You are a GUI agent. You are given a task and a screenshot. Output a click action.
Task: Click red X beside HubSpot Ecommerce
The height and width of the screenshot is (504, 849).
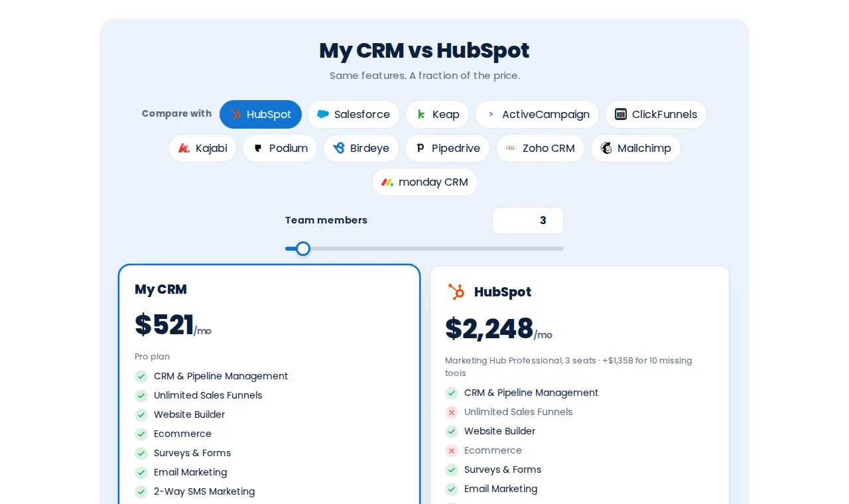(x=452, y=450)
